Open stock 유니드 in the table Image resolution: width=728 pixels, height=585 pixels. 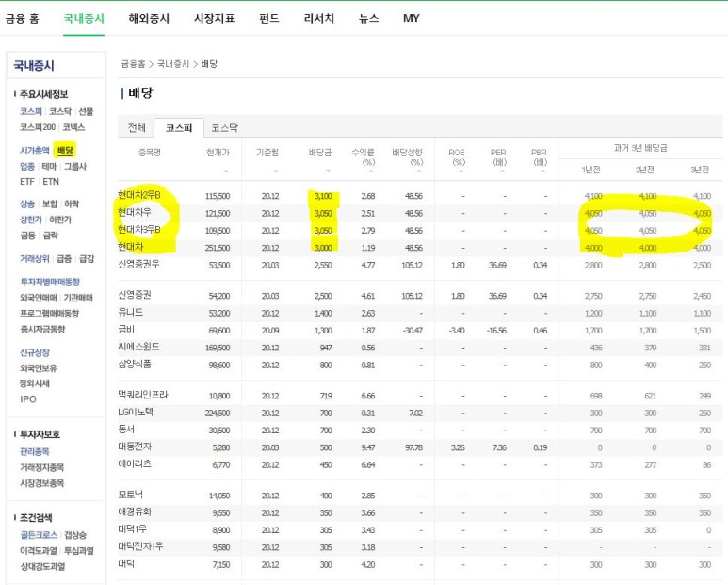pyautogui.click(x=130, y=313)
